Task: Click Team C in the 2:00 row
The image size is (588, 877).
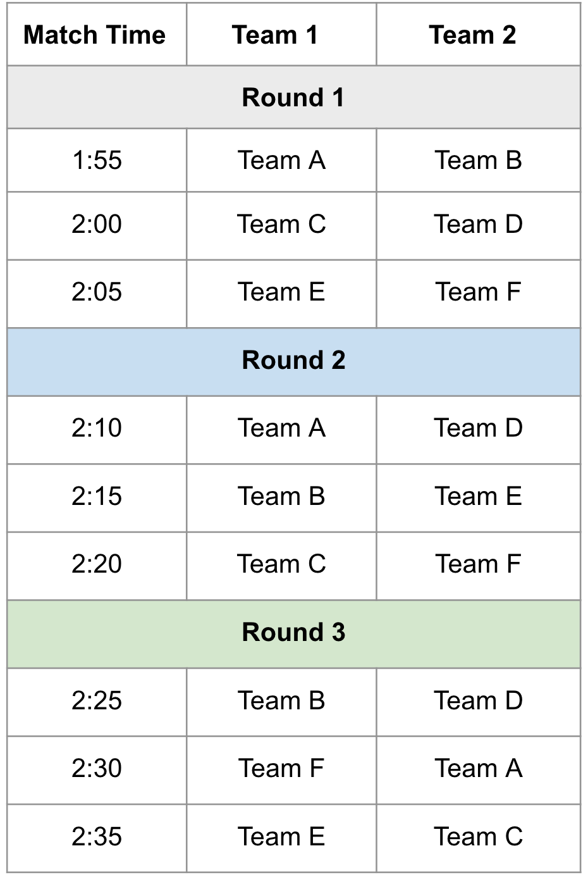Action: coord(281,225)
